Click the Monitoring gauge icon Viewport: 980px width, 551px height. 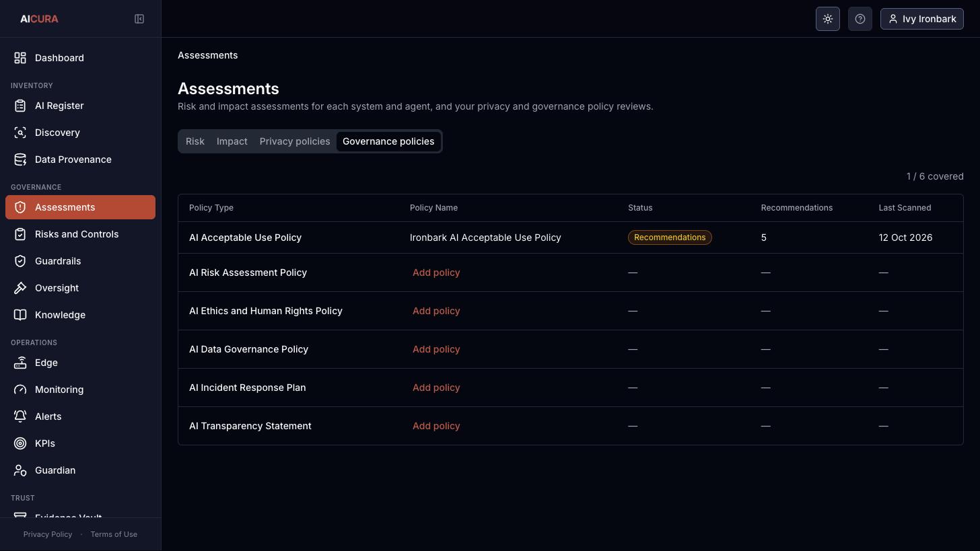20,390
